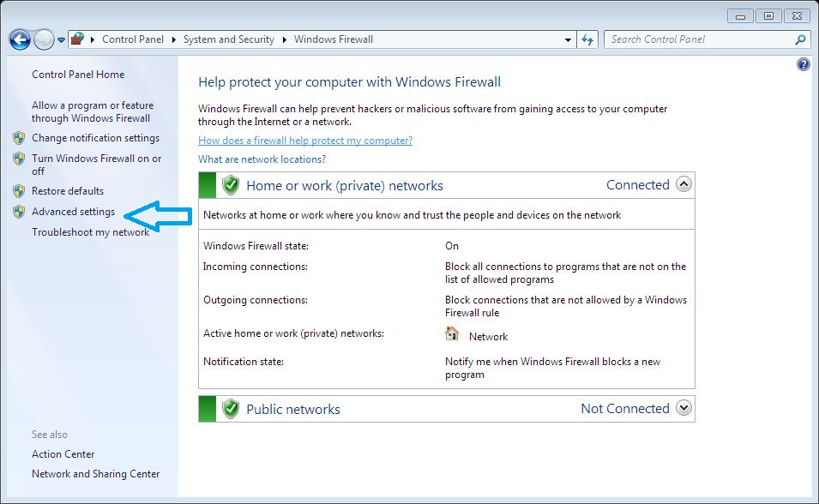Click shield icon beside Advanced settings
Screen dimensions: 819x504
point(19,212)
